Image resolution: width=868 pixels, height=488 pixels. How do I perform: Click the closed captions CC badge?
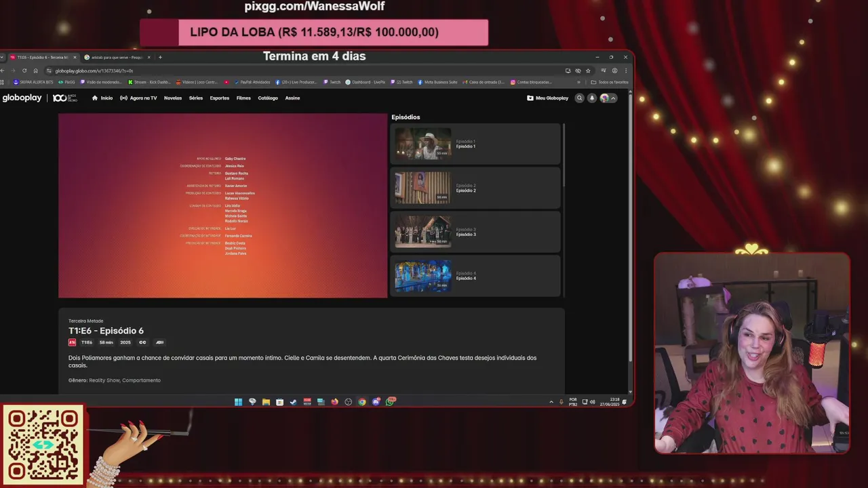click(x=142, y=342)
